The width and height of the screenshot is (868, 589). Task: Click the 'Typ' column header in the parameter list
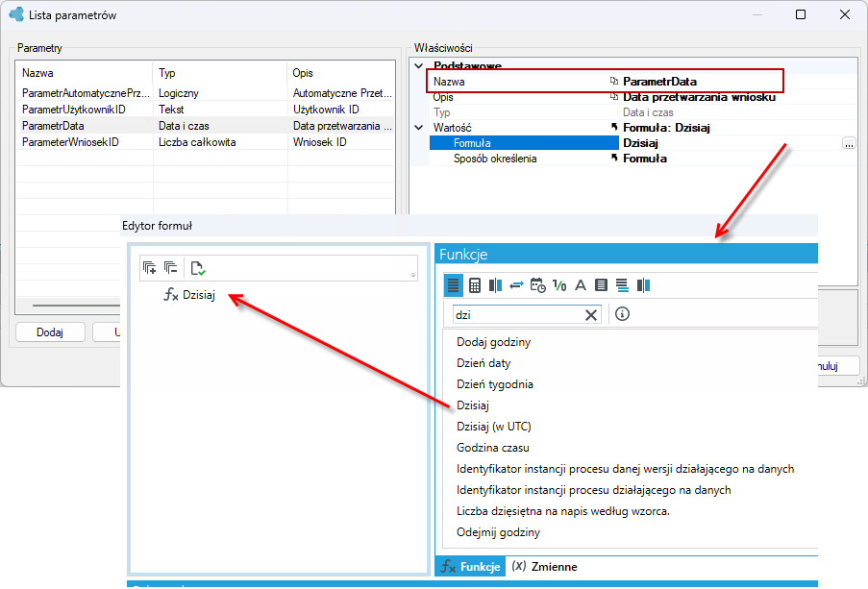click(220, 73)
